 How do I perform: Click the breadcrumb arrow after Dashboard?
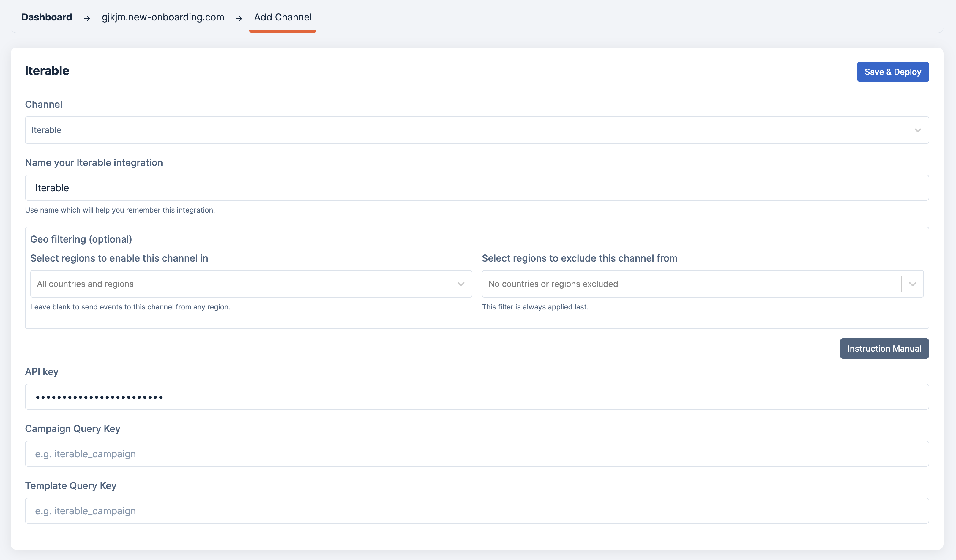87,18
